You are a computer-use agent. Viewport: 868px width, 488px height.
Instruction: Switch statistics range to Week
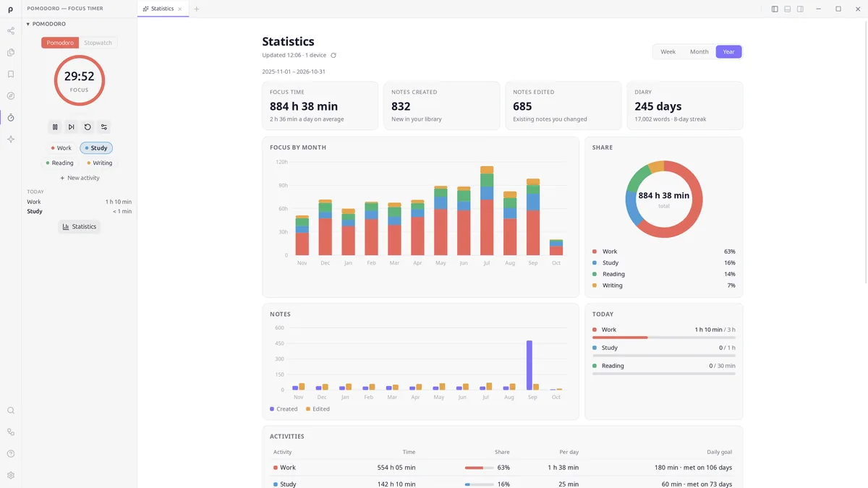(668, 52)
